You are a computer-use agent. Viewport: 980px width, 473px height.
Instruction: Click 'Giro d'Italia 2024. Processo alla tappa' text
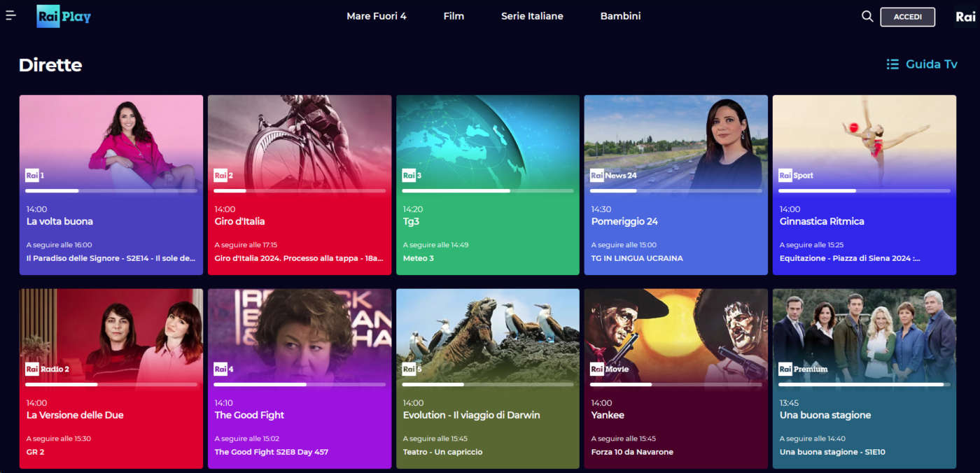point(299,258)
